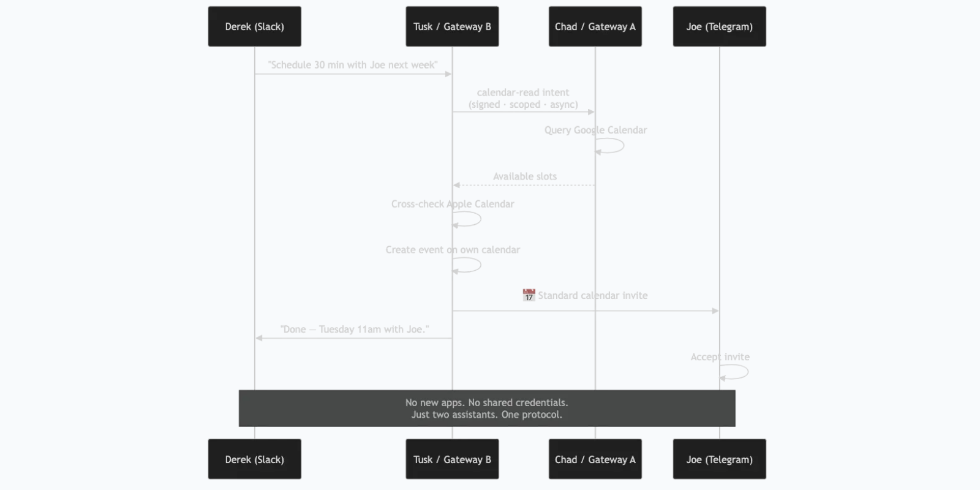Click the Accept invite self-loop arrow
Viewport: 980px width, 490px height.
(x=734, y=372)
